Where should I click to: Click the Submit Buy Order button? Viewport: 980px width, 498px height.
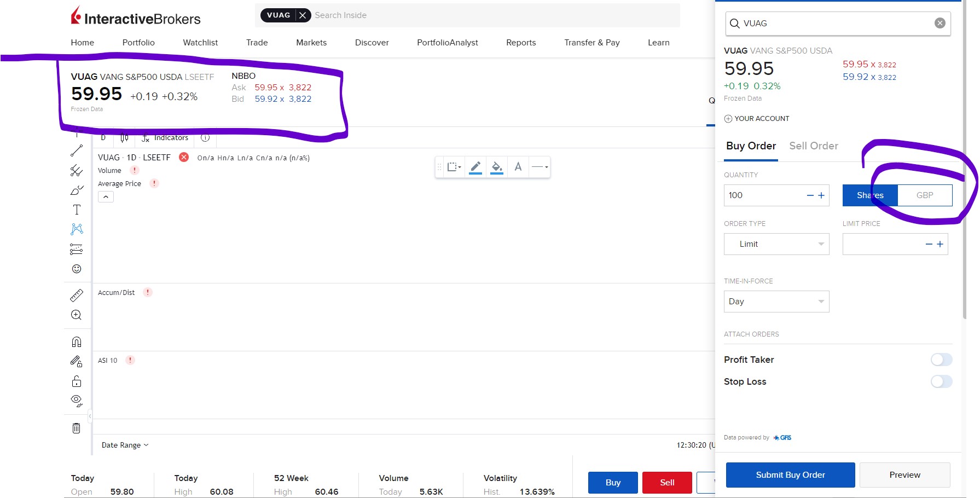(x=790, y=475)
